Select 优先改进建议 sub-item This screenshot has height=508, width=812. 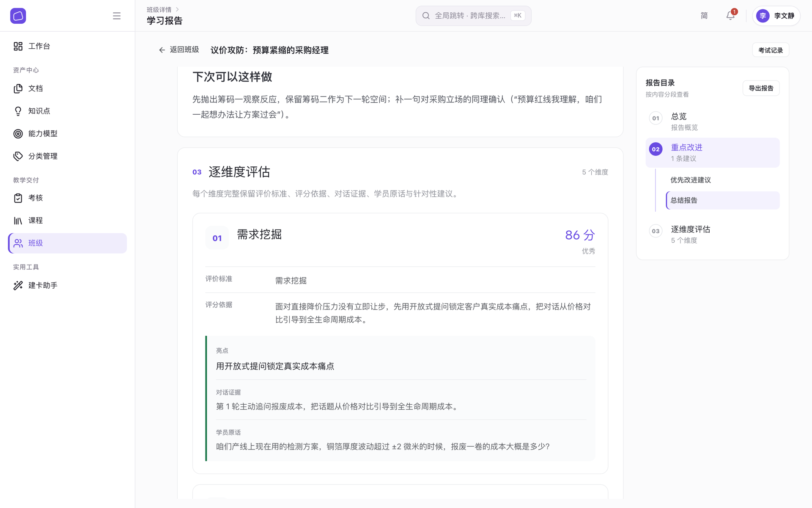[x=723, y=180]
